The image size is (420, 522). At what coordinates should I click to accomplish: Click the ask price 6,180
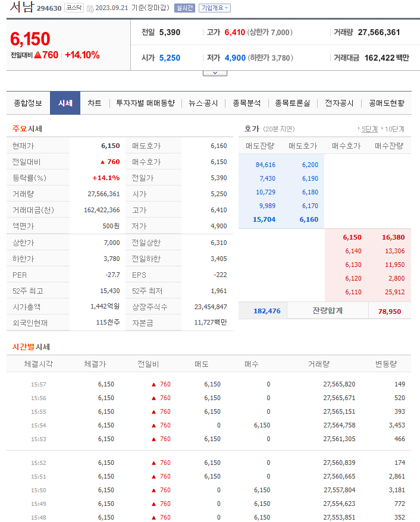point(310,192)
